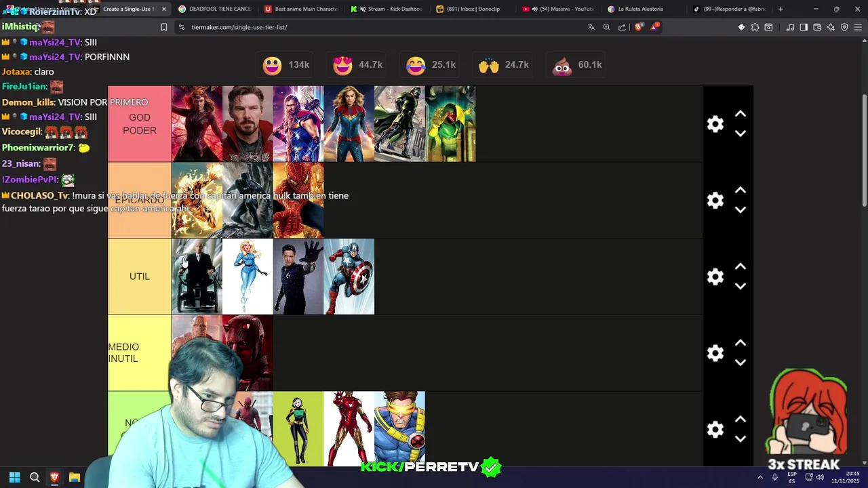Select Black Panther image in EPICARDO row
The image size is (868, 488).
pos(248,201)
